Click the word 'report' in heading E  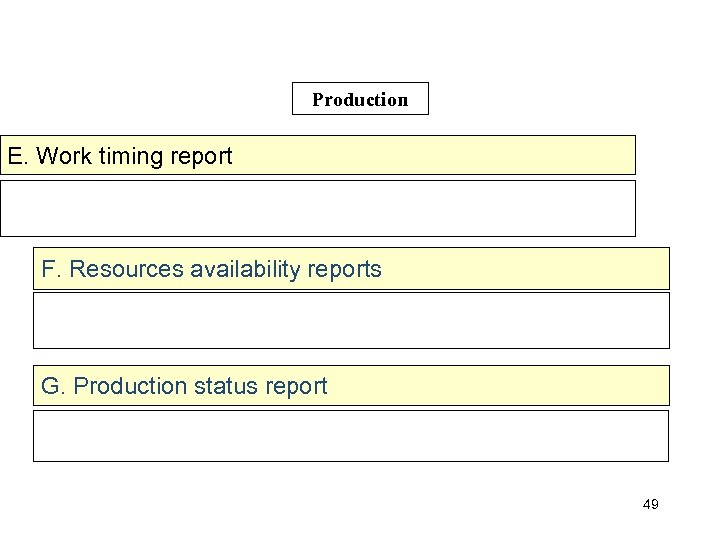(x=202, y=157)
